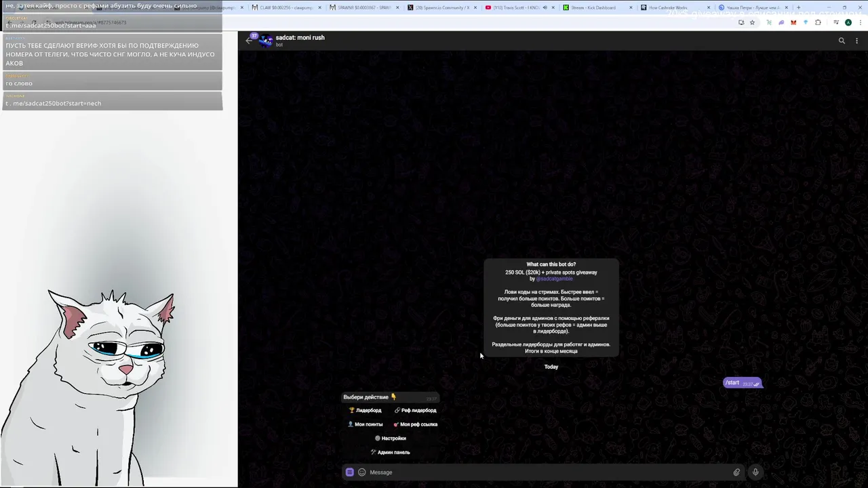Screen dimensions: 868x488
Task: Click overlay message ending start=nech
Action: [112, 101]
